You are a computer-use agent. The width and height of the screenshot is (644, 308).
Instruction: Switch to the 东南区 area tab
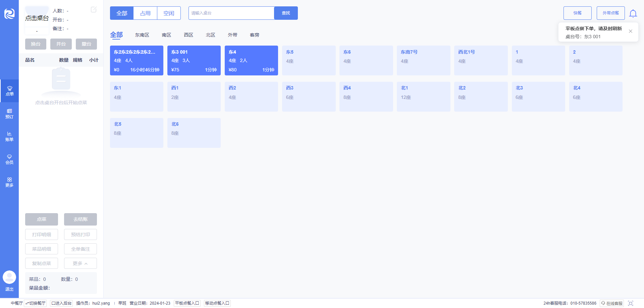142,35
